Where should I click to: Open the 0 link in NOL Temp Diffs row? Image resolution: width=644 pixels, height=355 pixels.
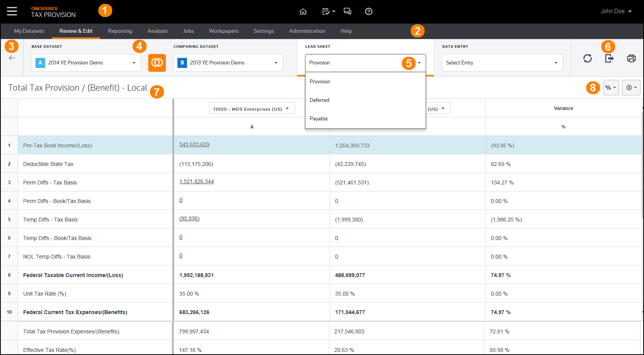click(181, 255)
